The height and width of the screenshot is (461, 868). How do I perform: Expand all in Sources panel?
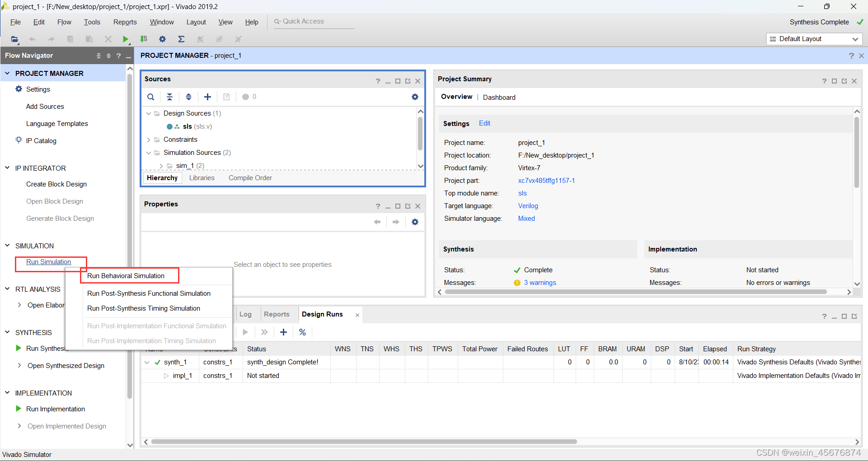click(188, 97)
